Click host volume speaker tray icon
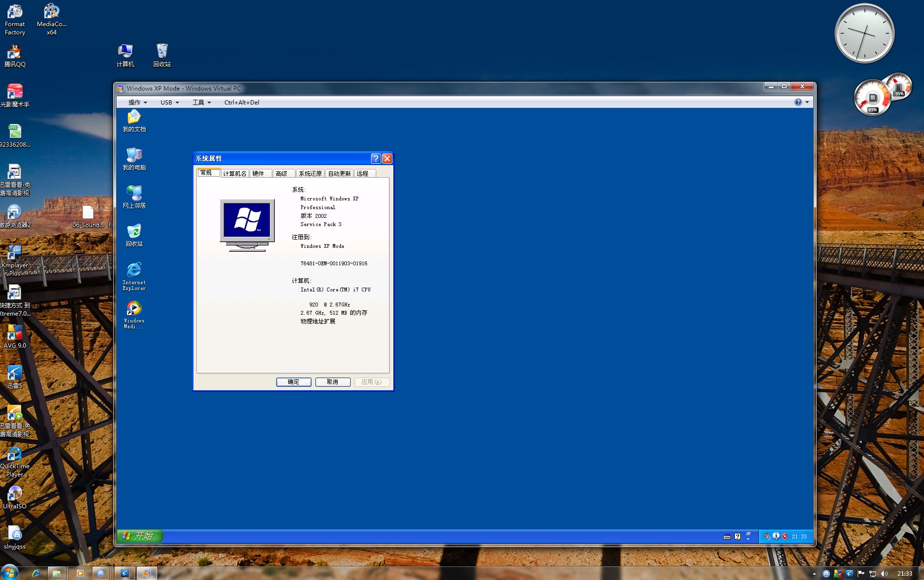The height and width of the screenshot is (580, 924). pyautogui.click(x=885, y=574)
